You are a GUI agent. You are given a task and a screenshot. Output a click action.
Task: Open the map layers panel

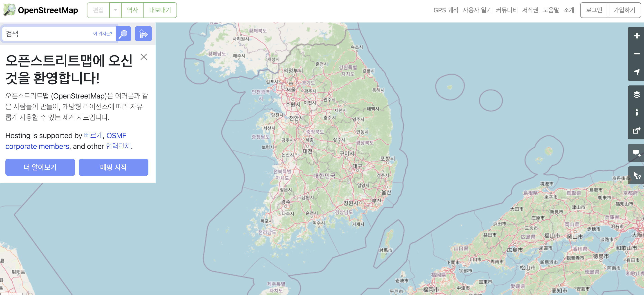[636, 94]
